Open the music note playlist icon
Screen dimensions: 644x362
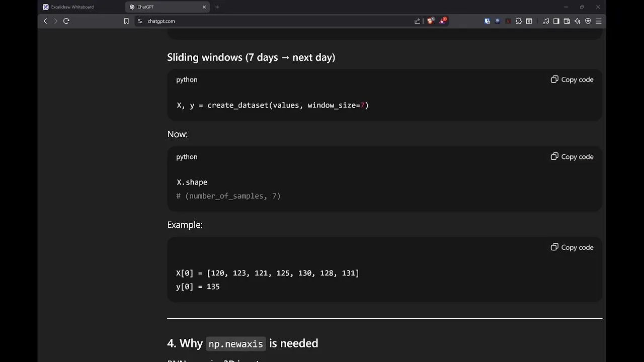tap(546, 21)
